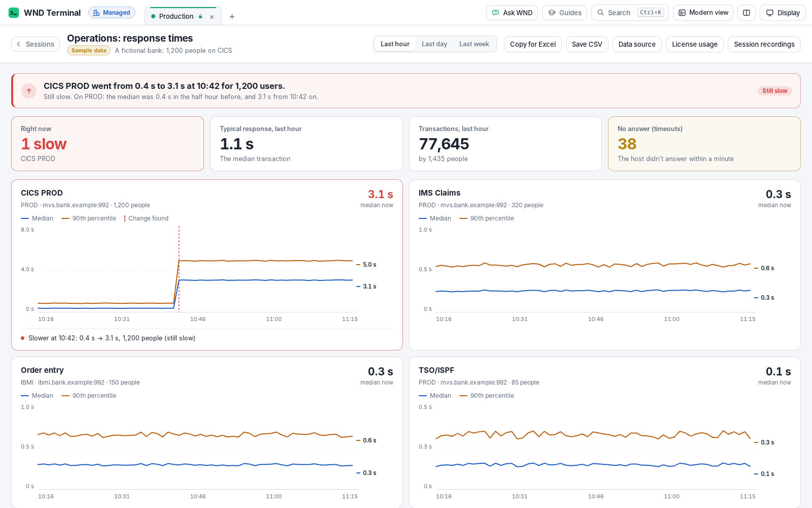Select the Last week range

474,44
